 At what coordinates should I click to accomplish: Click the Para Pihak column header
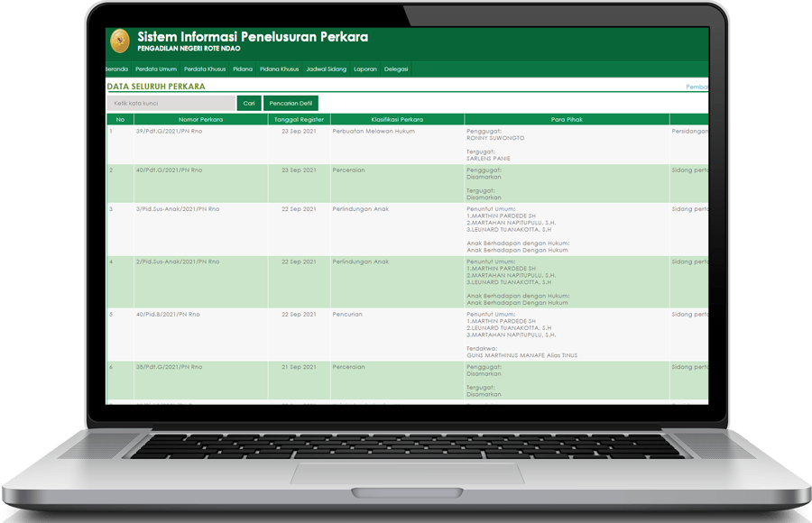(566, 119)
